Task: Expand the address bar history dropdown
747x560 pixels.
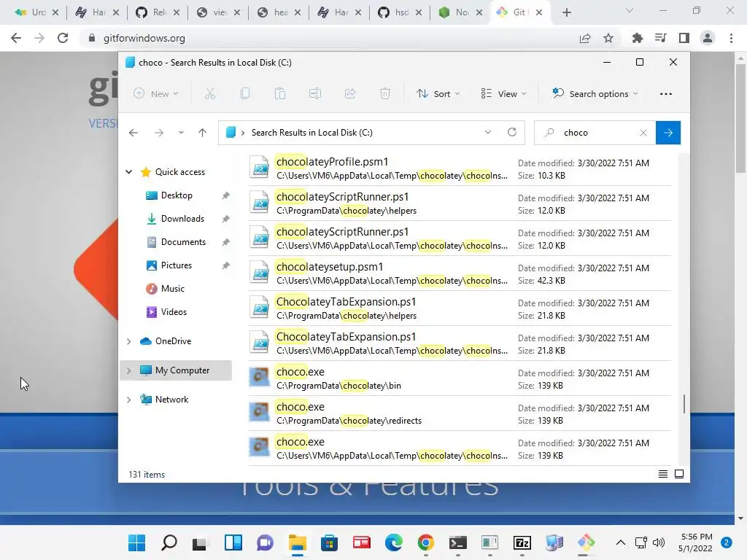Action: pyautogui.click(x=488, y=133)
